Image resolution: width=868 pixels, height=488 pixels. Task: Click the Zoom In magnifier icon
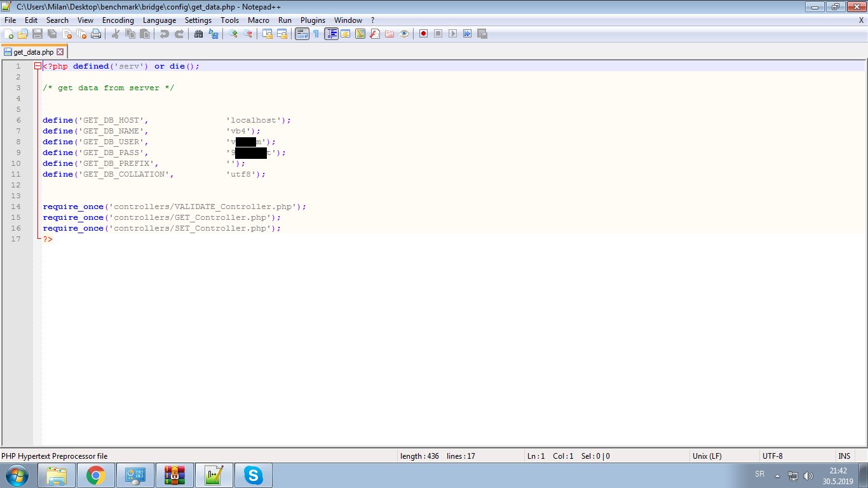coord(233,34)
